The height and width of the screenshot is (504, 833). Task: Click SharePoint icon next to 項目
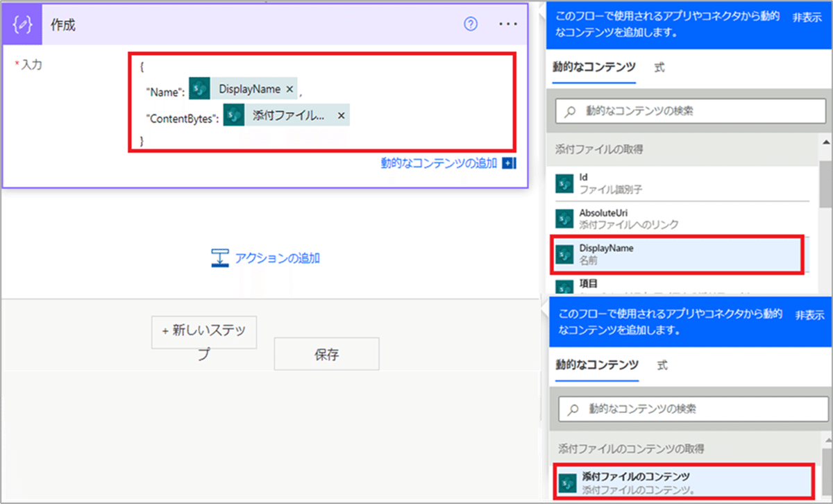point(564,287)
